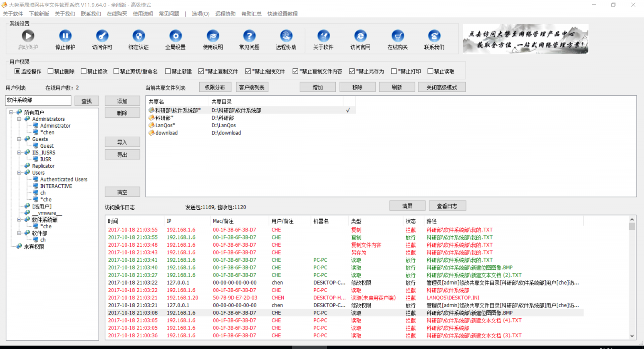Click the 导出 button
Image resolution: width=644 pixels, height=349 pixels.
tap(122, 155)
